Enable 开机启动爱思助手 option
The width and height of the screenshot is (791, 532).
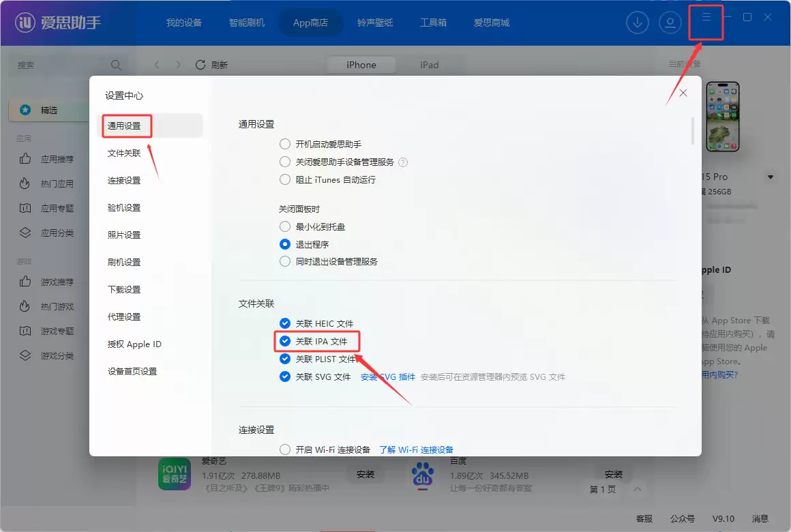tap(285, 145)
